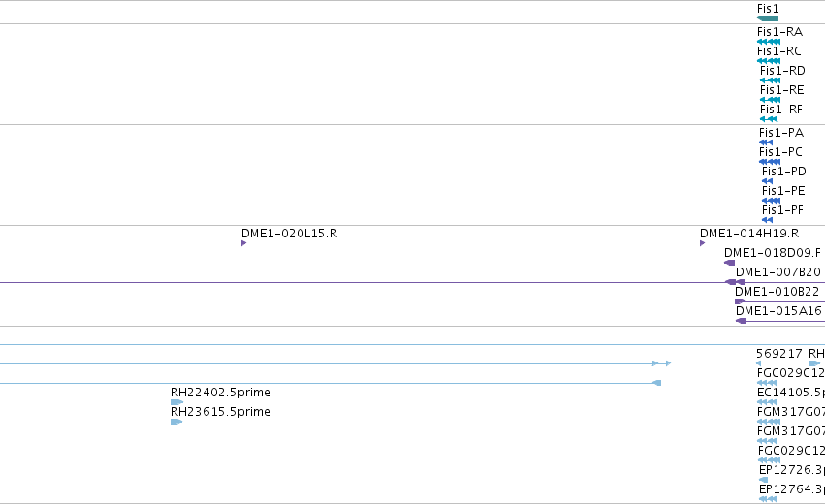Image resolution: width=825 pixels, height=504 pixels.
Task: Click the DME1-010B22 label
Action: (x=777, y=292)
